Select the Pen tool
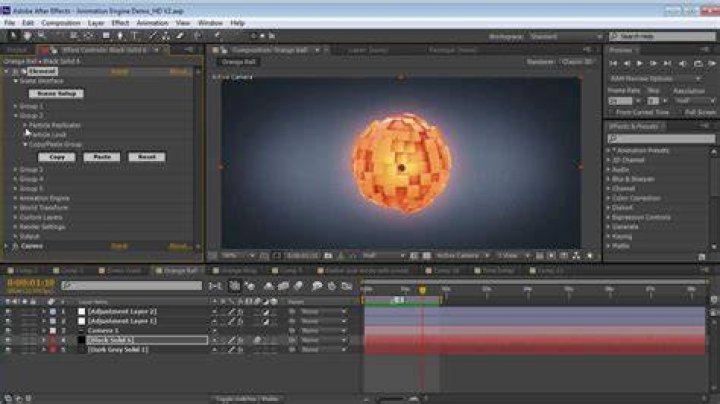This screenshot has height=404, width=720. click(x=120, y=36)
